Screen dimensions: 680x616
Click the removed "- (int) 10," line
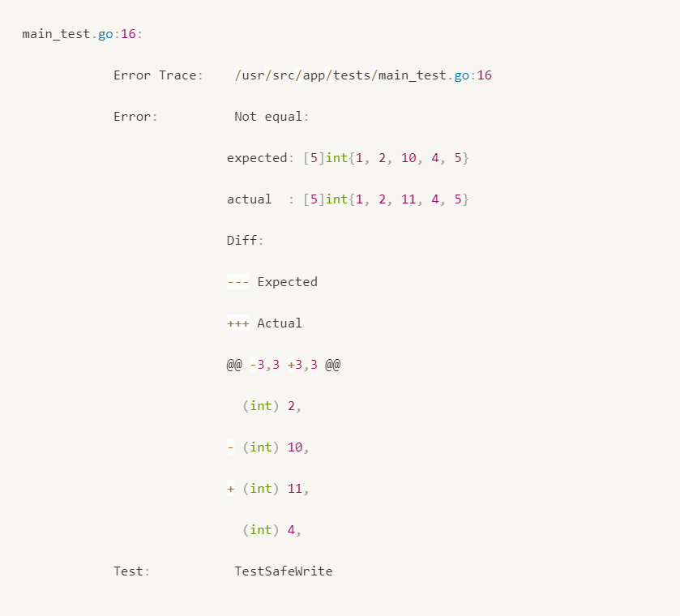pyautogui.click(x=269, y=447)
